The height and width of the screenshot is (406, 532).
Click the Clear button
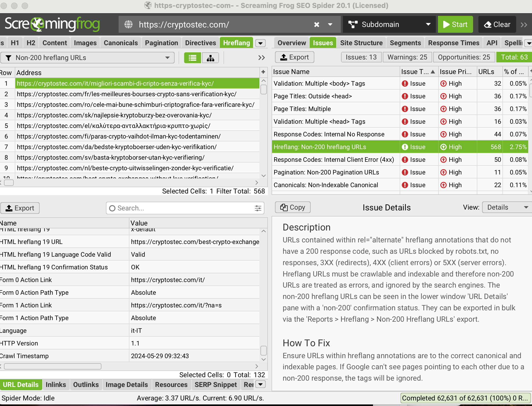tap(497, 25)
